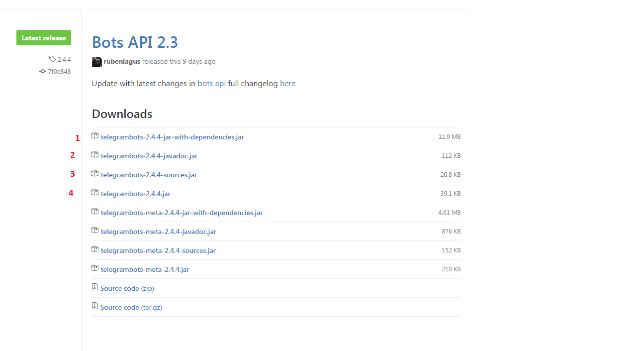Screen dimensions: 644x351
Task: Click the 210 KB file size
Action: pos(451,269)
